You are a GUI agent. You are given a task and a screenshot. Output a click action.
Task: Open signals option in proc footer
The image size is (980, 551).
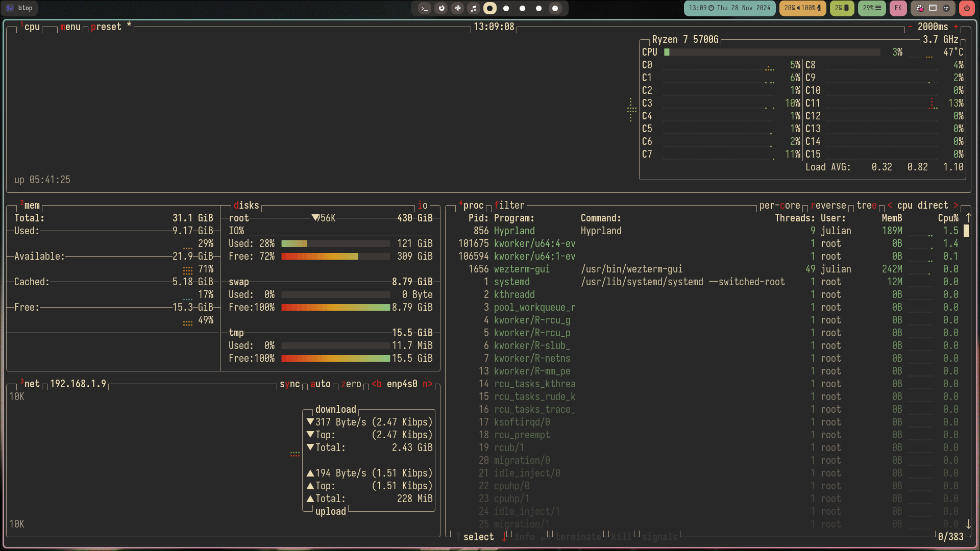[x=660, y=537]
